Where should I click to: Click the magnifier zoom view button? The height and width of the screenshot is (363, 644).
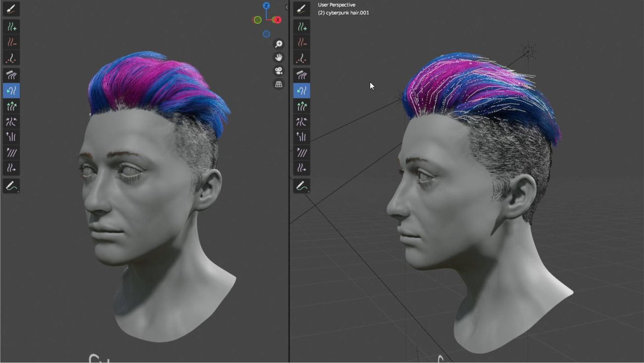279,44
